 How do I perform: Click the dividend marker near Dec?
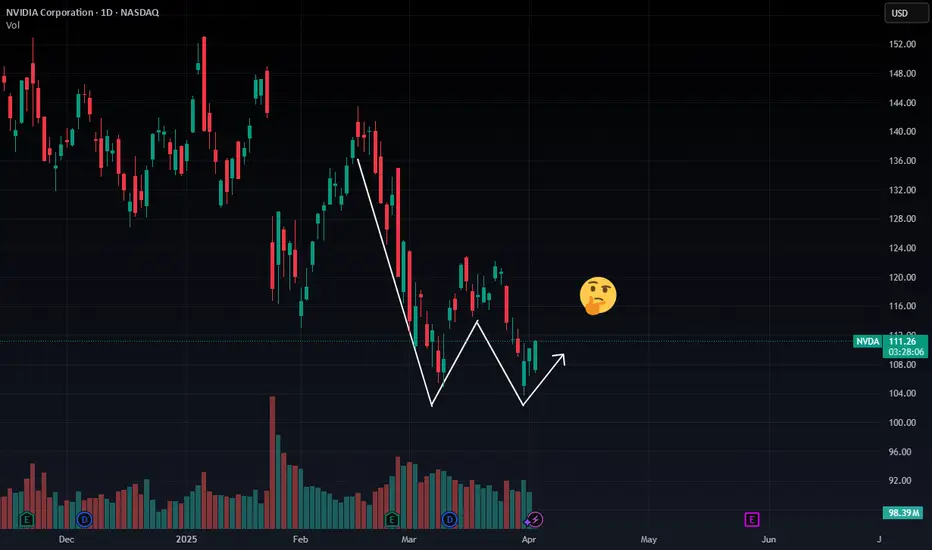click(84, 520)
